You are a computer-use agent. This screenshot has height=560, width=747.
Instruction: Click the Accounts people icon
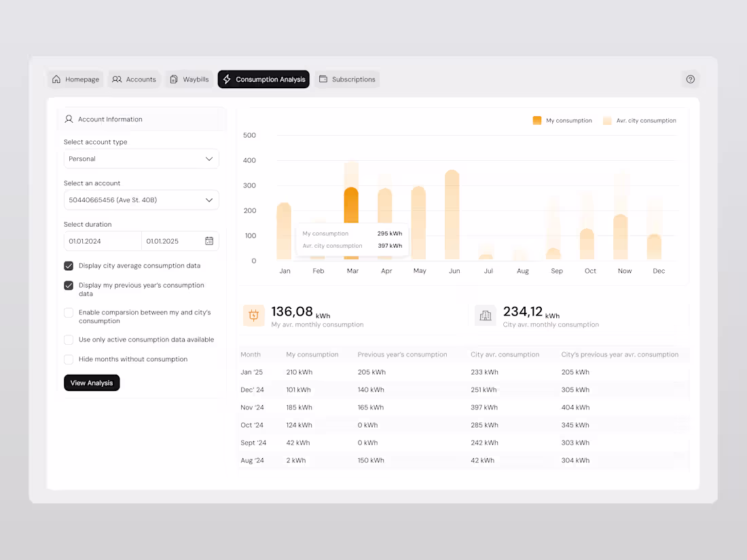[x=117, y=79]
